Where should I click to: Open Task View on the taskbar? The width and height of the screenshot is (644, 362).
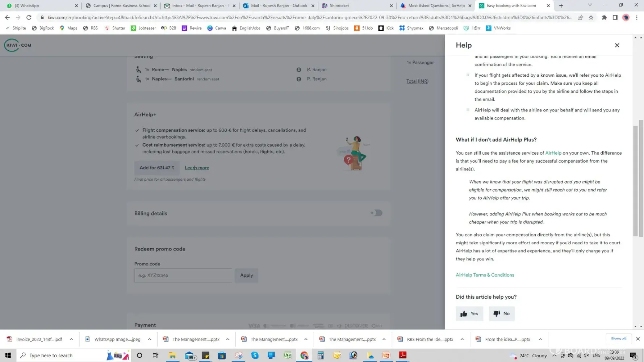pos(155,355)
